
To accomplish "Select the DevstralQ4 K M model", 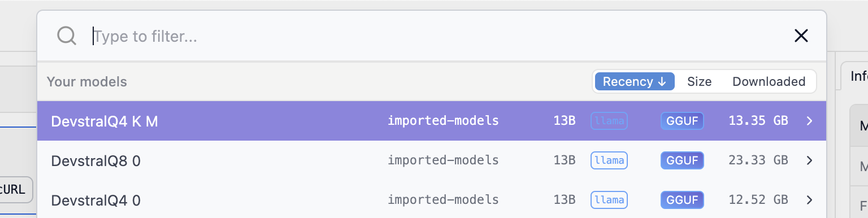I will tap(432, 121).
